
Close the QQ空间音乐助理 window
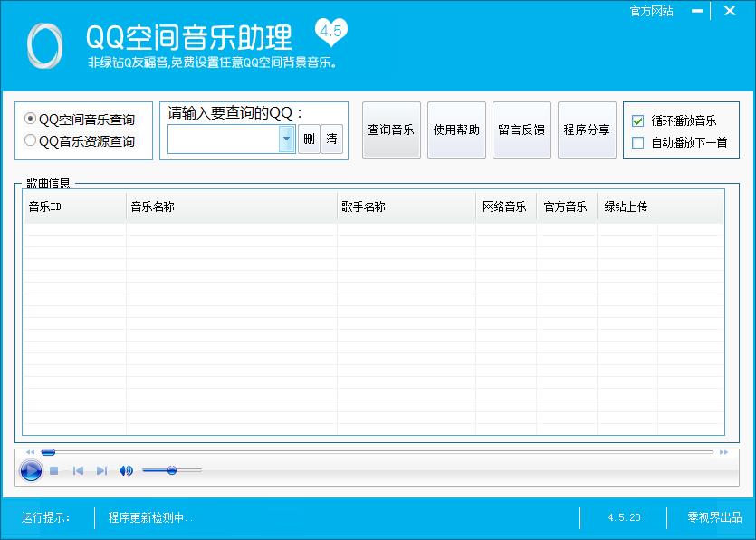point(730,11)
